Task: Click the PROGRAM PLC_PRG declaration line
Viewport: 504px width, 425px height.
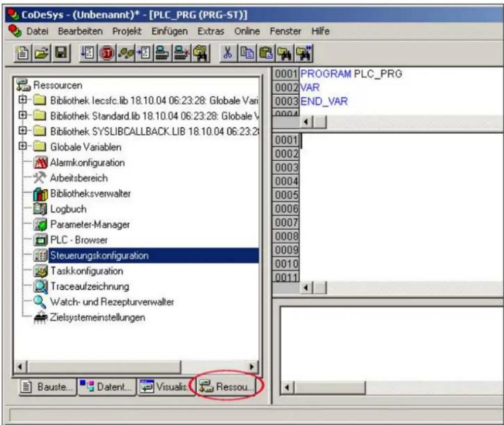Action: tap(351, 73)
